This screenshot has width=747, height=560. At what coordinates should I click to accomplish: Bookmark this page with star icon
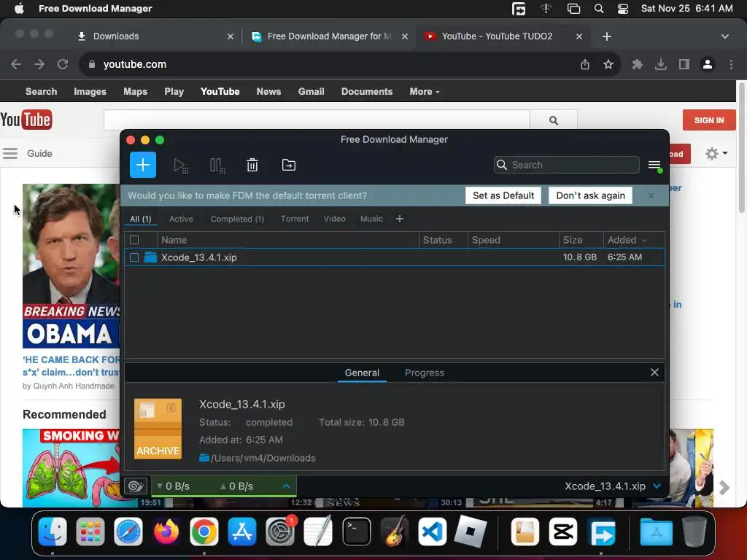coord(608,64)
